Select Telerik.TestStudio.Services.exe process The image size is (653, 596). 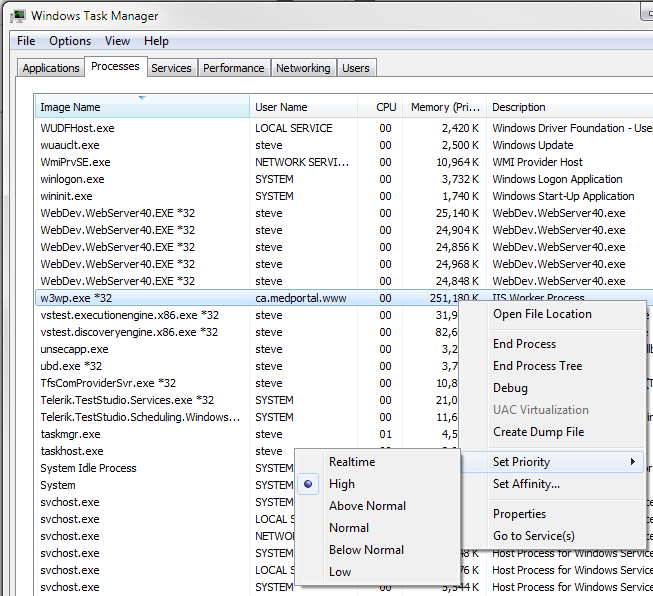point(127,400)
